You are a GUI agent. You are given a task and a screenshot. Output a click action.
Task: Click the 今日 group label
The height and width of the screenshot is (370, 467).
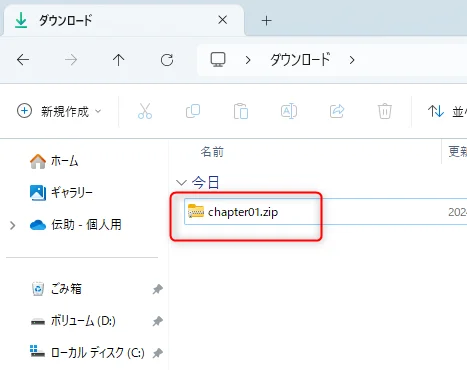coord(205,182)
